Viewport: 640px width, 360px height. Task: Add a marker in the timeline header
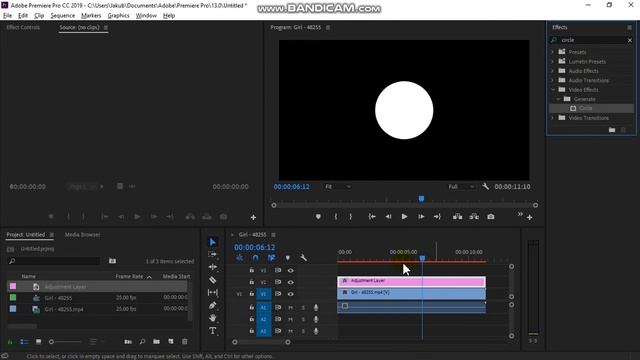[288, 258]
